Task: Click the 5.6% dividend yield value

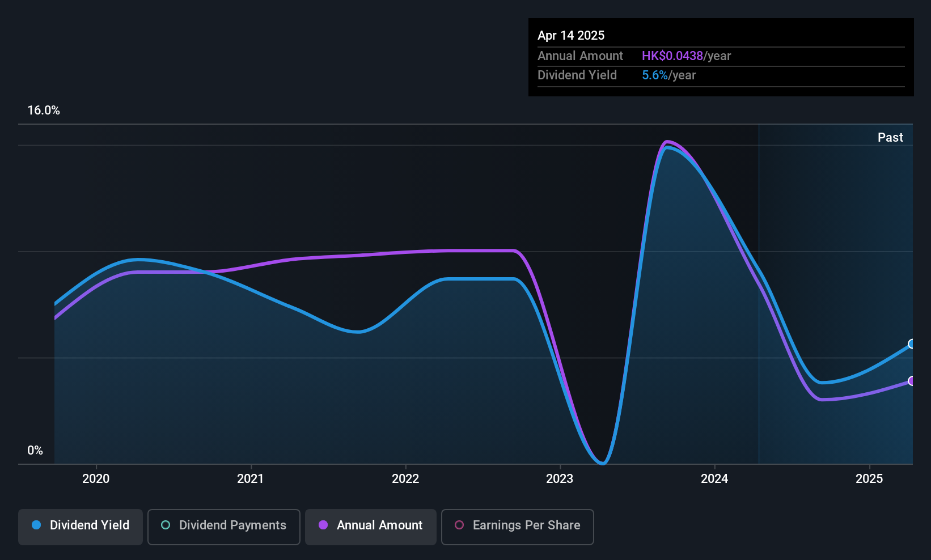Action: click(x=655, y=75)
